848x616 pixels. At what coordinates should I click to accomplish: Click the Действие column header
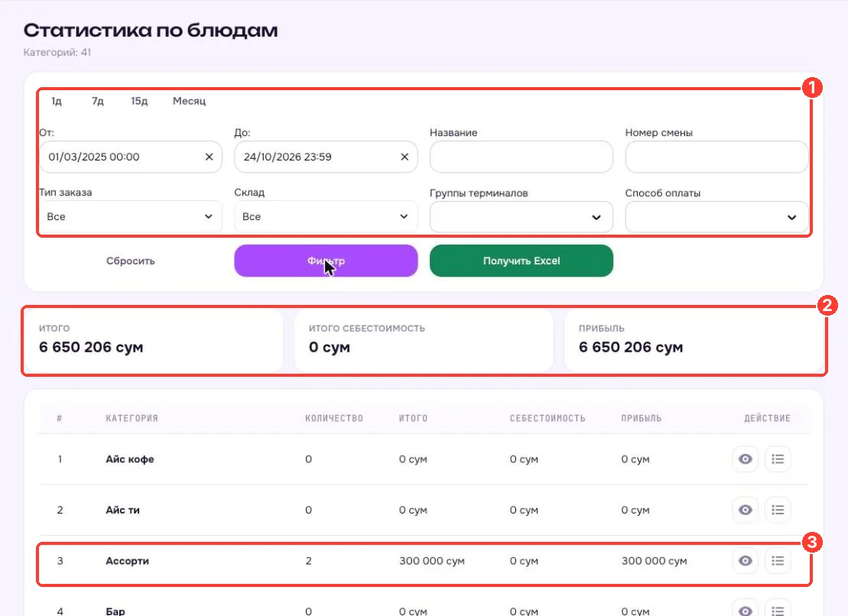pos(768,418)
